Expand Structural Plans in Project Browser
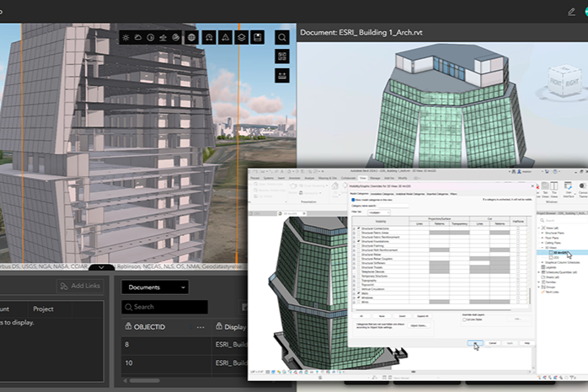 543,233
